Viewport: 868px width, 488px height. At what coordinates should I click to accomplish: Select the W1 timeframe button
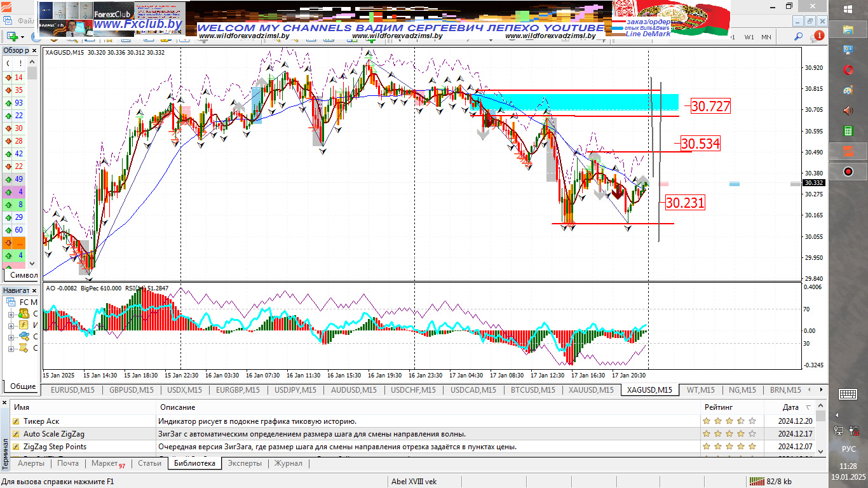click(x=750, y=37)
